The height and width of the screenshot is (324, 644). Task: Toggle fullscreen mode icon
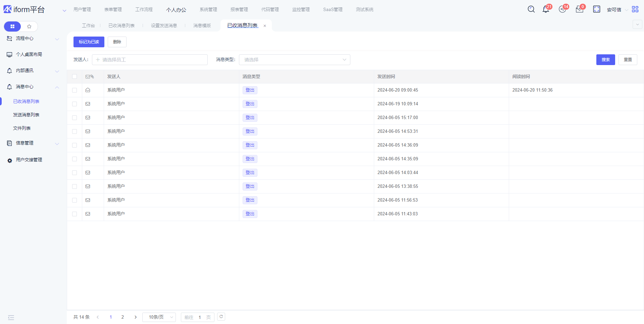pyautogui.click(x=596, y=9)
